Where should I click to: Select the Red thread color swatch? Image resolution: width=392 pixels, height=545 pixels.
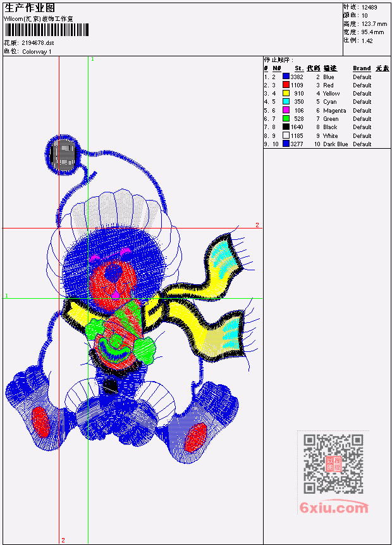(286, 85)
